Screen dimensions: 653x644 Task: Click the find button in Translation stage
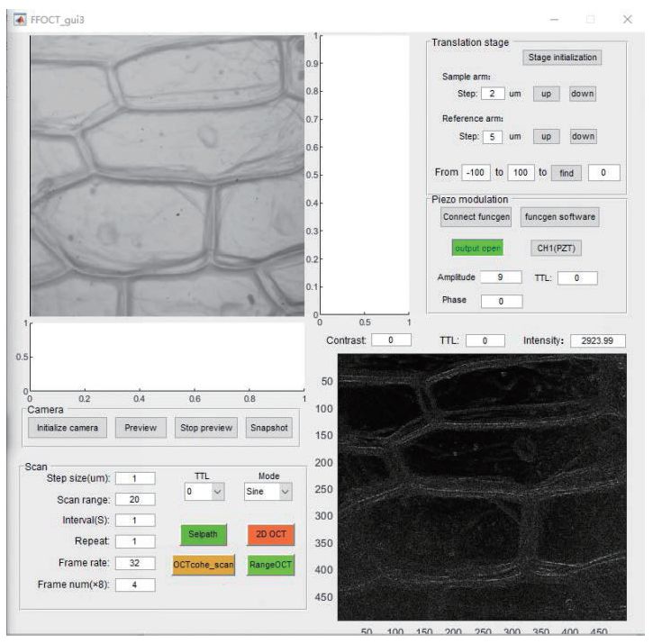tap(566, 173)
